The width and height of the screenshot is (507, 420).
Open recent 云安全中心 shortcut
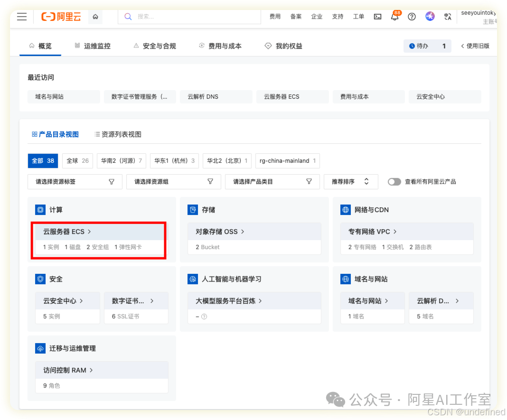coord(445,97)
